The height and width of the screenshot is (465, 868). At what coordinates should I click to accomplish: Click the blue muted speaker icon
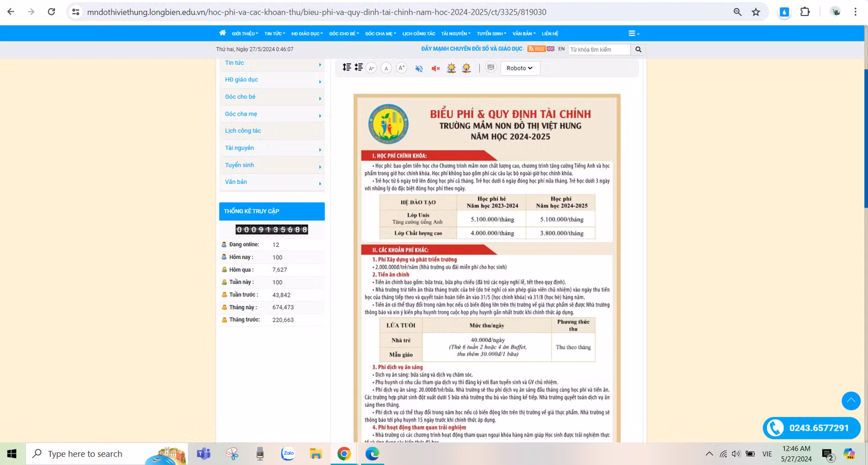pos(419,68)
